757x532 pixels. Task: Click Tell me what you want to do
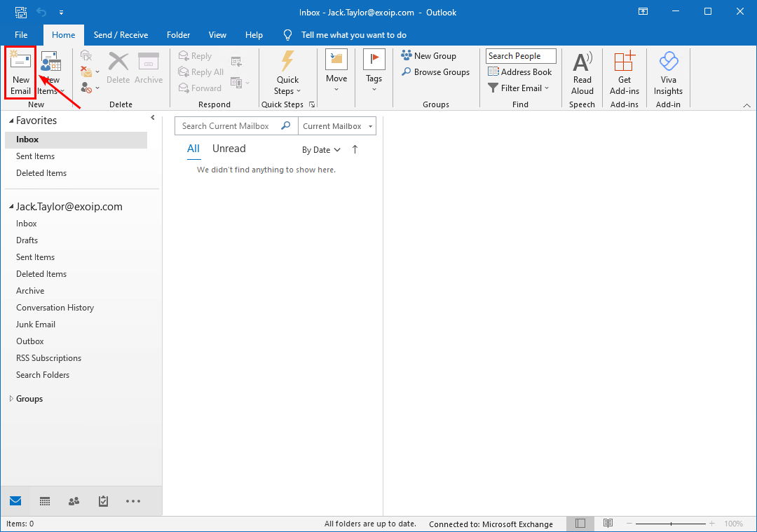[x=354, y=35]
